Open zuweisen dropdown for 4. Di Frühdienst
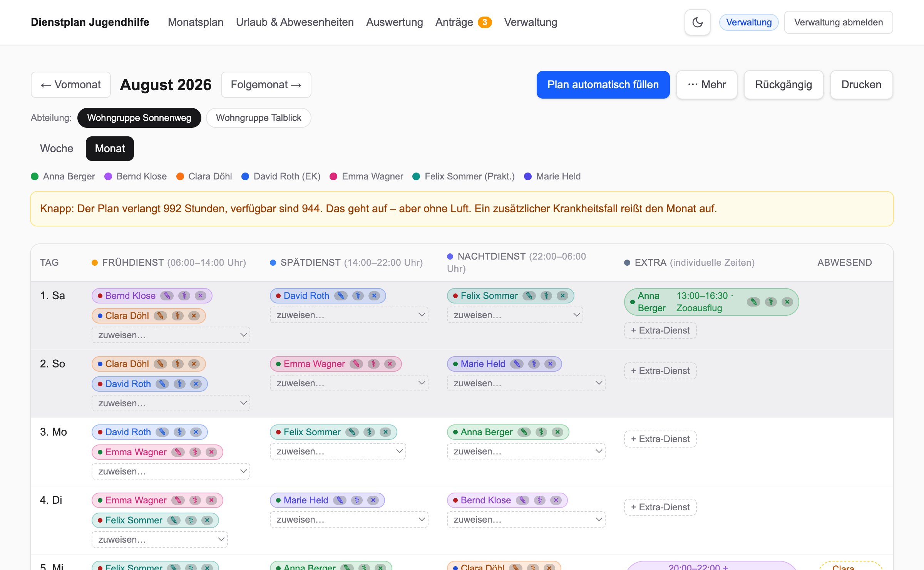The image size is (924, 570). 160,540
